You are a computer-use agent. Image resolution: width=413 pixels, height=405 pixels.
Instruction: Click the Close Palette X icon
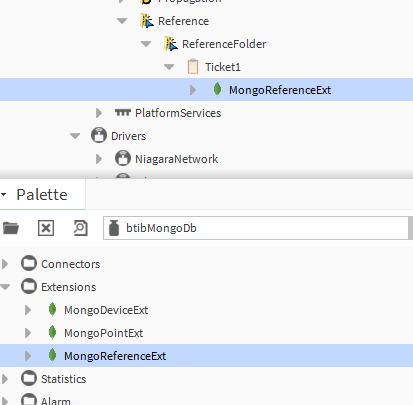pyautogui.click(x=46, y=228)
